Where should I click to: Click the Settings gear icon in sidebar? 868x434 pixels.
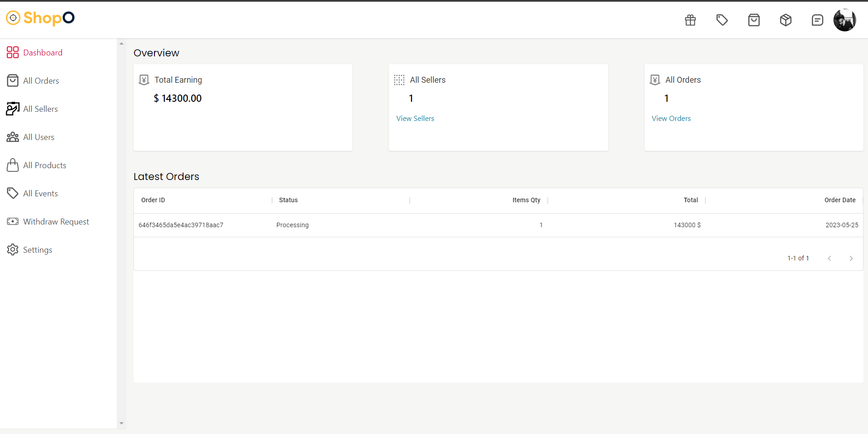(13, 249)
